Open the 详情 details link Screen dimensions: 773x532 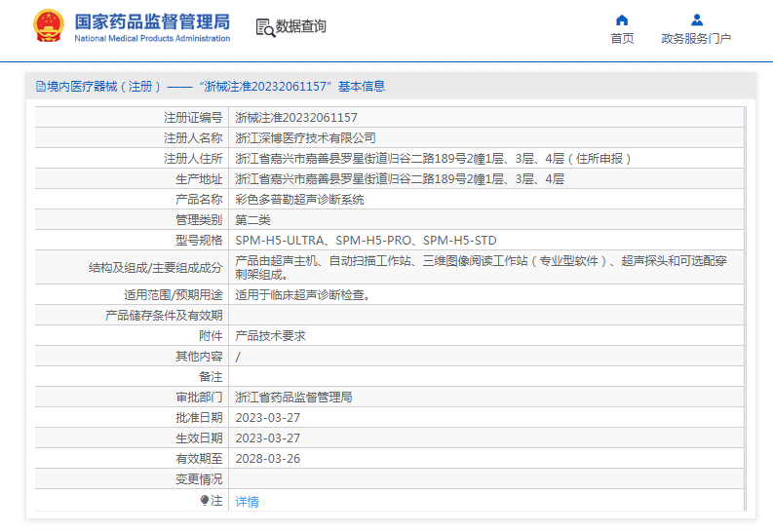point(248,501)
